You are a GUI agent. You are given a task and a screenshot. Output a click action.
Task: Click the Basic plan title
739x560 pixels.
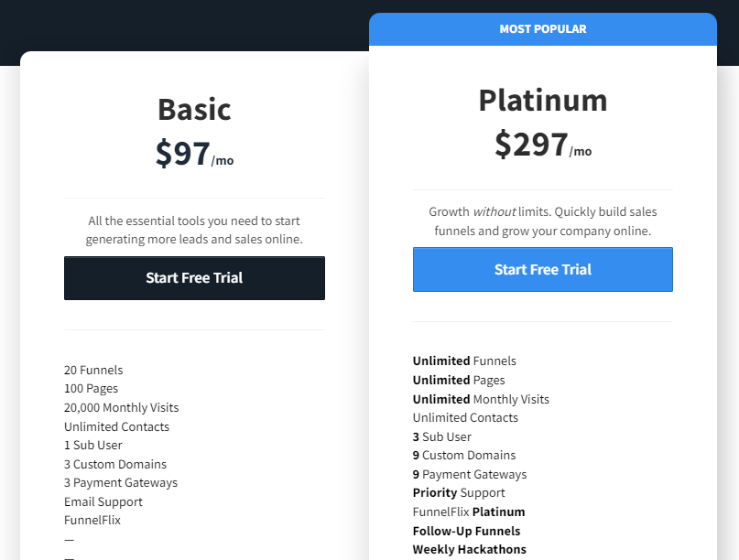194,109
